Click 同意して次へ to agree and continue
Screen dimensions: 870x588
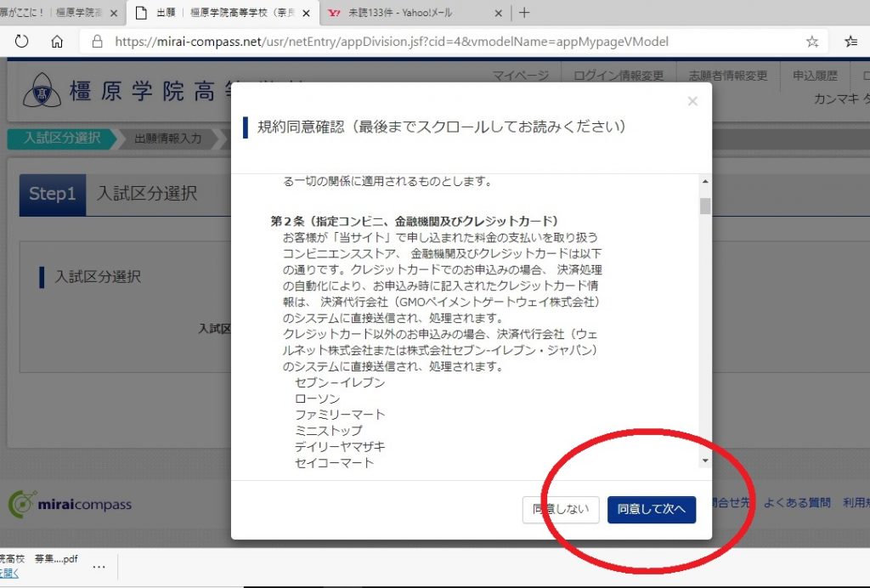[x=652, y=509]
